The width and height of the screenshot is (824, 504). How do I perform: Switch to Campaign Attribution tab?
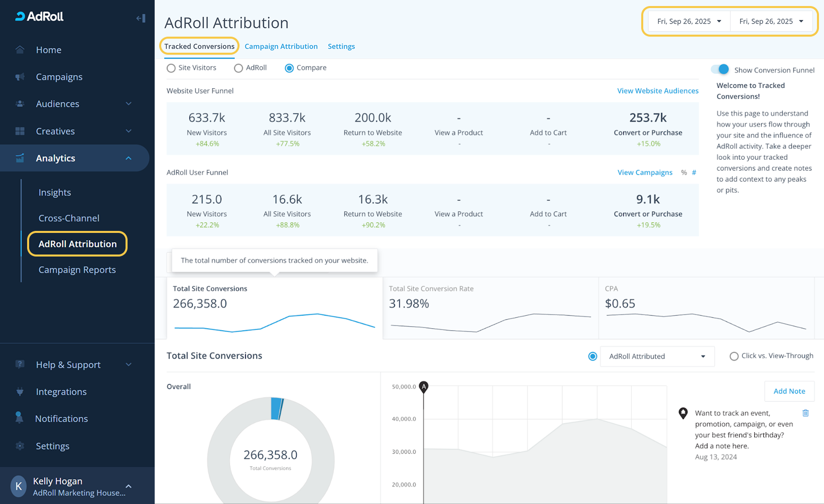[x=281, y=46]
